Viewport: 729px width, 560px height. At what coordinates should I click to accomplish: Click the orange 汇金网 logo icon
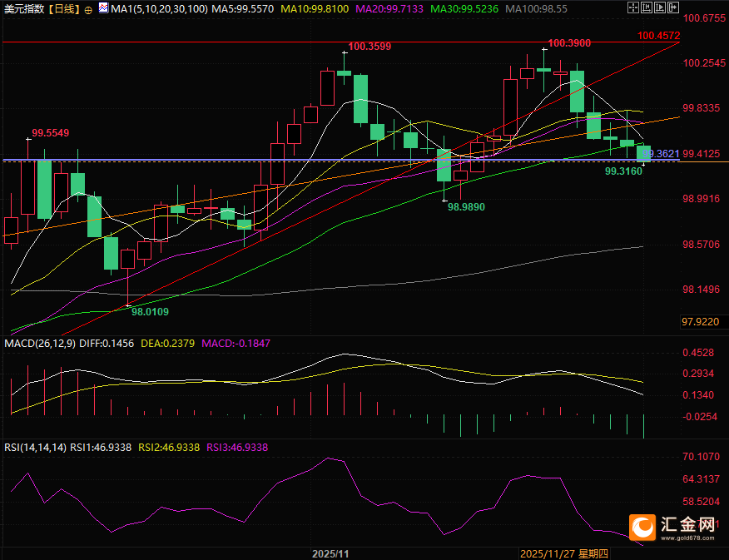tap(642, 526)
